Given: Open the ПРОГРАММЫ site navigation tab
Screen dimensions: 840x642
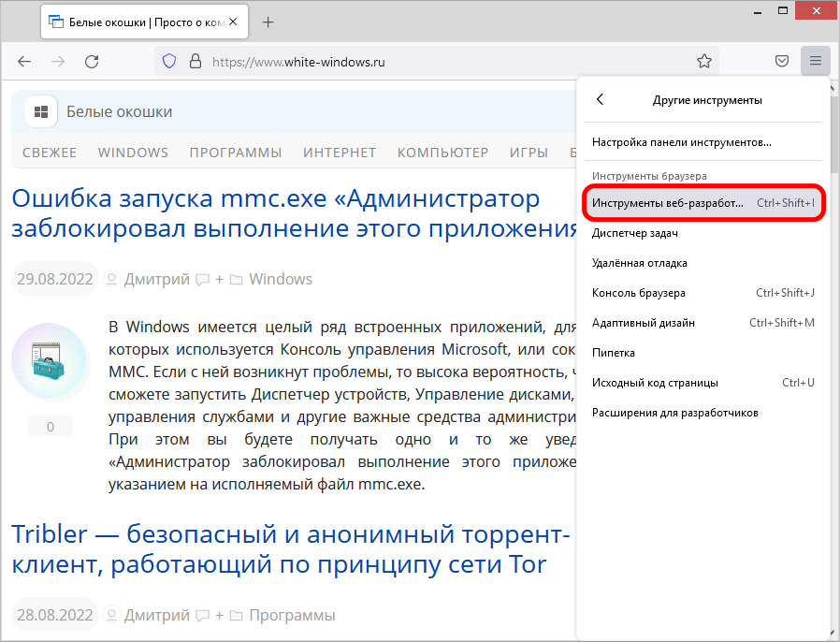Looking at the screenshot, I should click(x=235, y=153).
